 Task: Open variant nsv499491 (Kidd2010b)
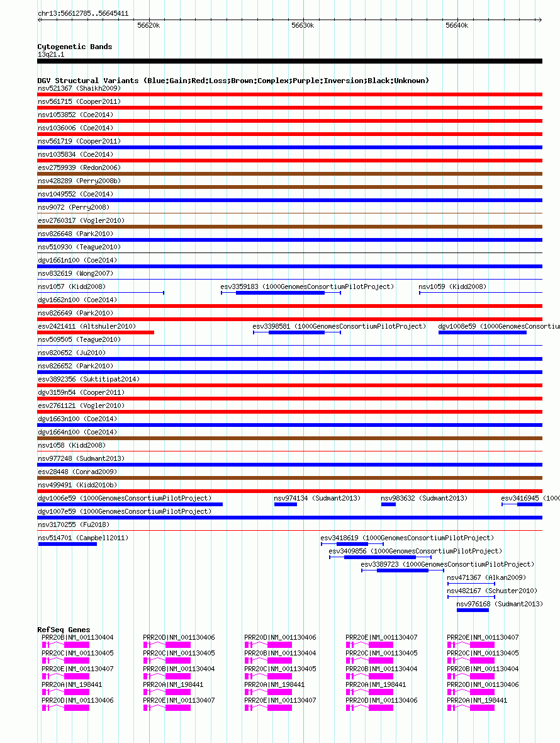(x=77, y=485)
